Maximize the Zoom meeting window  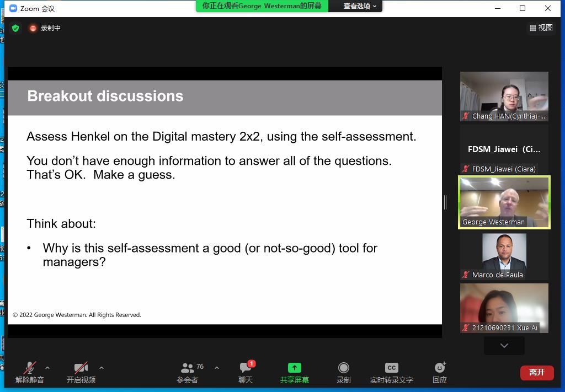pyautogui.click(x=523, y=8)
